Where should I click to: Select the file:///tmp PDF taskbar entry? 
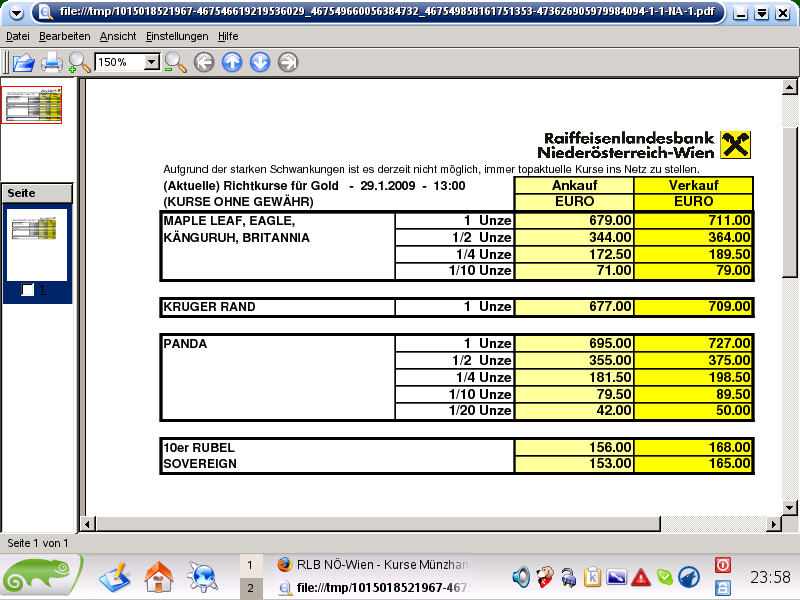click(374, 588)
